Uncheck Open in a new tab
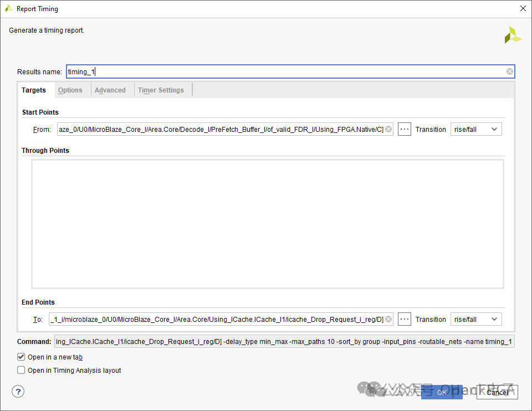The height and width of the screenshot is (411, 532). (21, 357)
